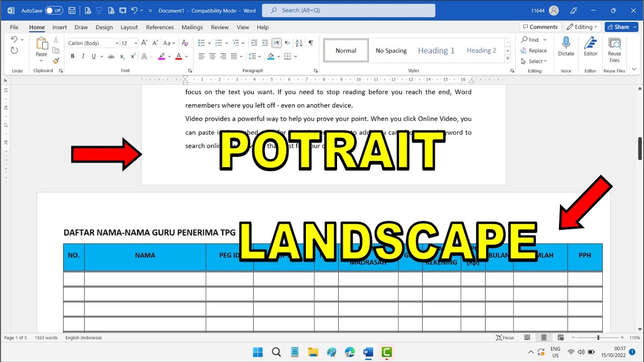Open Microsoft Edge from taskbar

pos(350,352)
